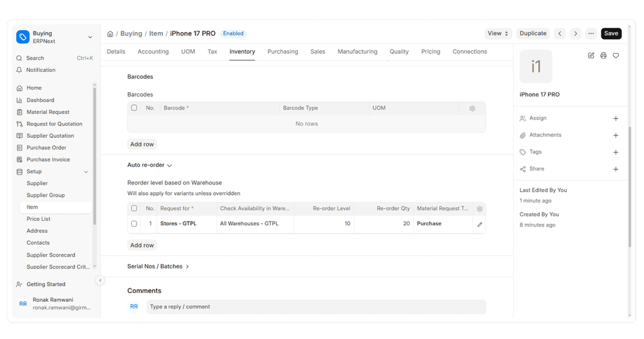
Task: Click the heart like icon
Action: point(616,55)
